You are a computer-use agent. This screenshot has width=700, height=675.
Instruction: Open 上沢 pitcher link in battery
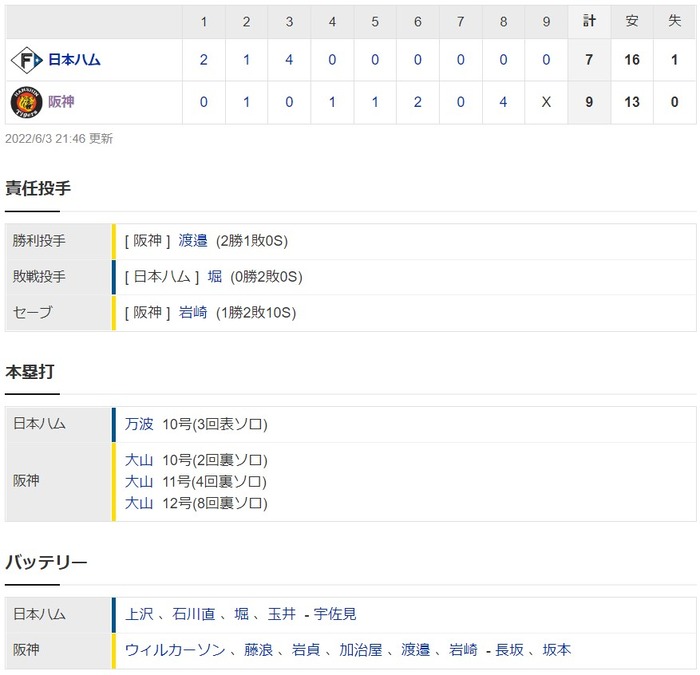point(139,614)
